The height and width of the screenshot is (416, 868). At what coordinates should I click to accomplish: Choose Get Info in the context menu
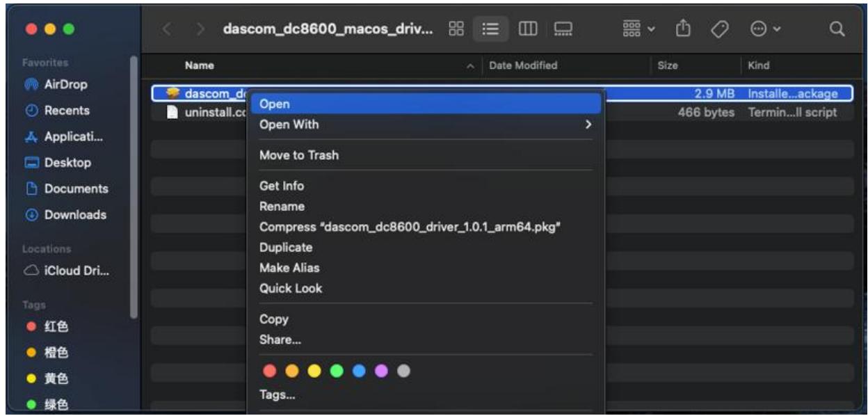point(424,186)
